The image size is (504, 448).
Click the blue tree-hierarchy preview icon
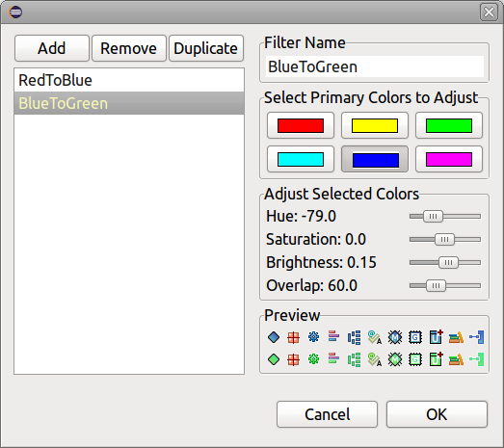[354, 338]
